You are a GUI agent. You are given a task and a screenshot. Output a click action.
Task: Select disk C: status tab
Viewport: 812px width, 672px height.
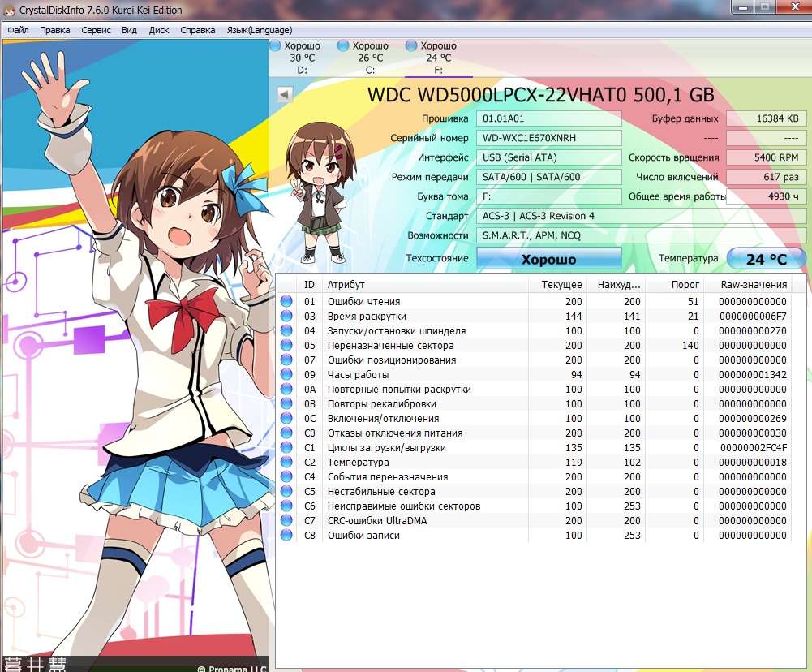370,58
